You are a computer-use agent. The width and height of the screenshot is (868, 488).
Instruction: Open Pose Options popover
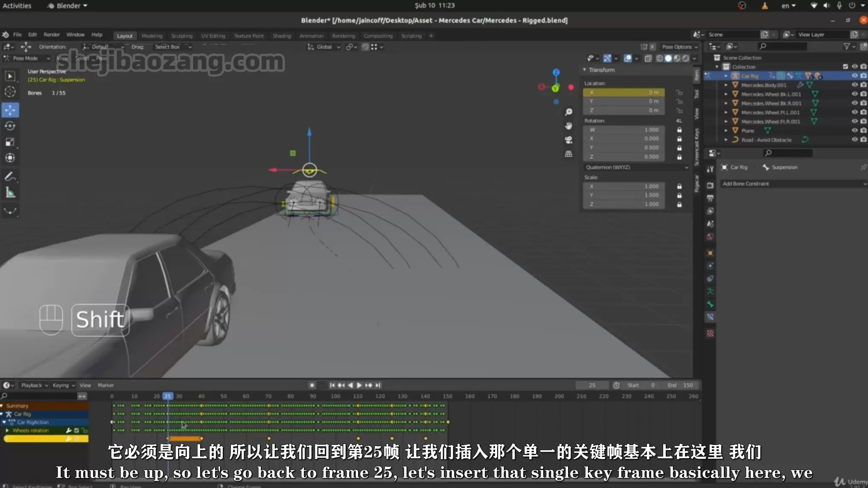(679, 47)
